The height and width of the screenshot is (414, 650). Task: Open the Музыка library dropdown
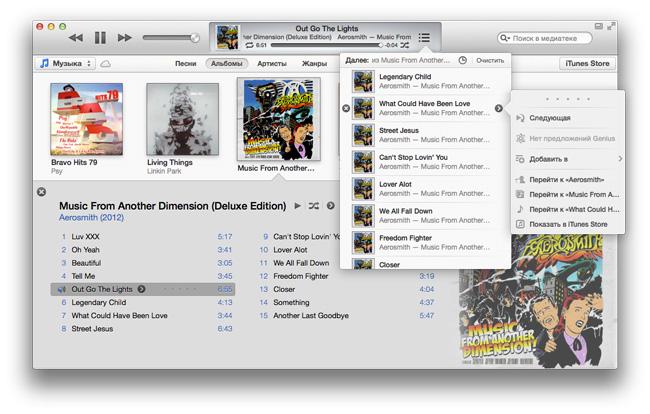(x=66, y=63)
